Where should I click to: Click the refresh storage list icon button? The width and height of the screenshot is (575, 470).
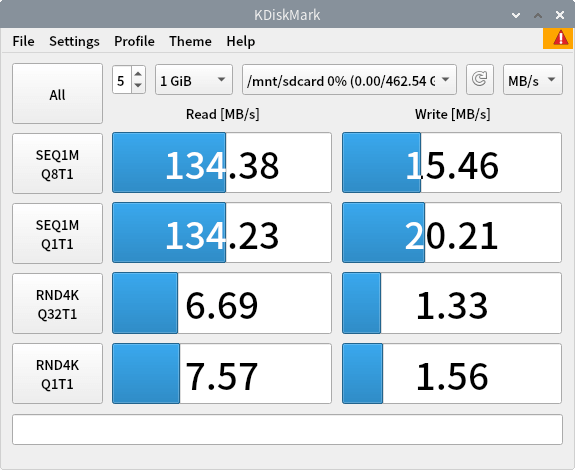click(480, 80)
